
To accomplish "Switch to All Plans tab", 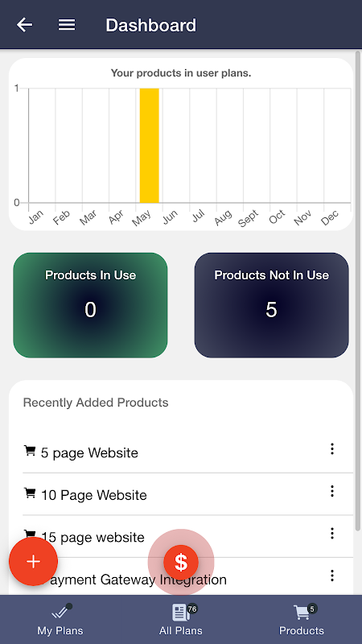I will [x=181, y=619].
